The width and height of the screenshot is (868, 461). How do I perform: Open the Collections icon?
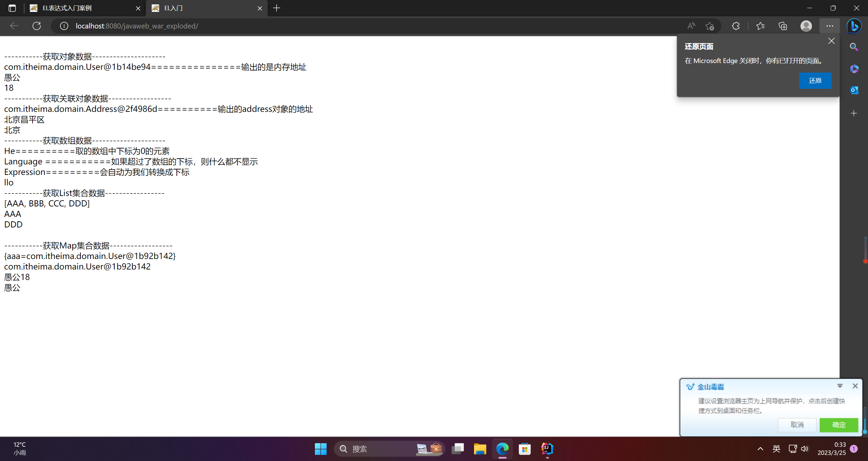[783, 26]
